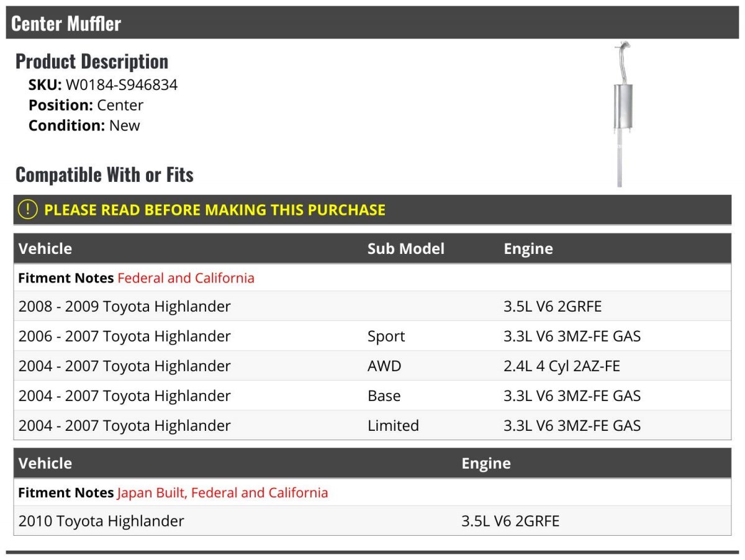This screenshot has width=745, height=560.
Task: Click the Compatible With or Fits heading
Action: [104, 175]
